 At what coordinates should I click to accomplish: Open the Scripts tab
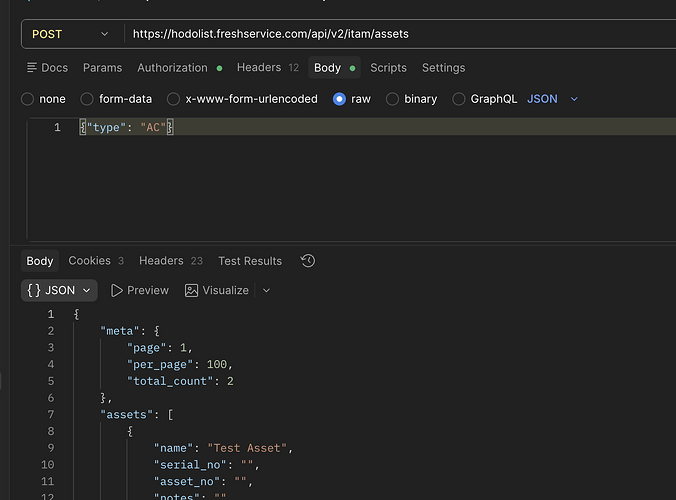(x=388, y=68)
